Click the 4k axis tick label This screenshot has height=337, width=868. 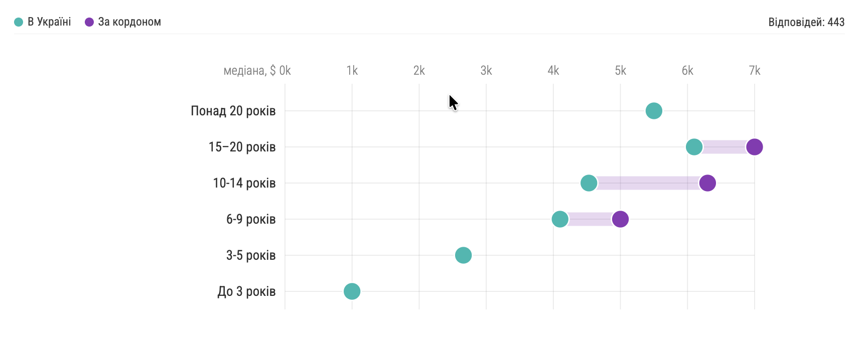point(553,71)
